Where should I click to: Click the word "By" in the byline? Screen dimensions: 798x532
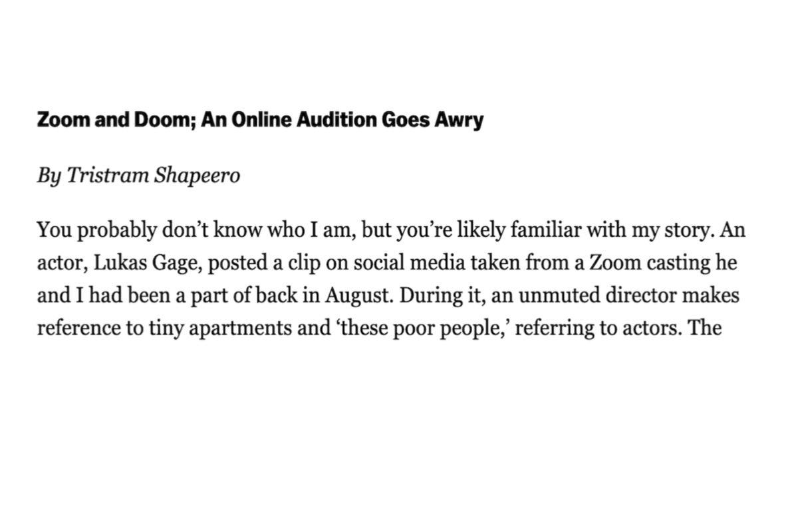click(x=48, y=176)
